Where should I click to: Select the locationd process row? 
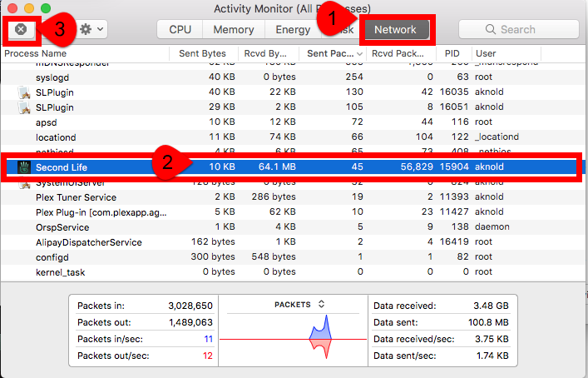(293, 137)
